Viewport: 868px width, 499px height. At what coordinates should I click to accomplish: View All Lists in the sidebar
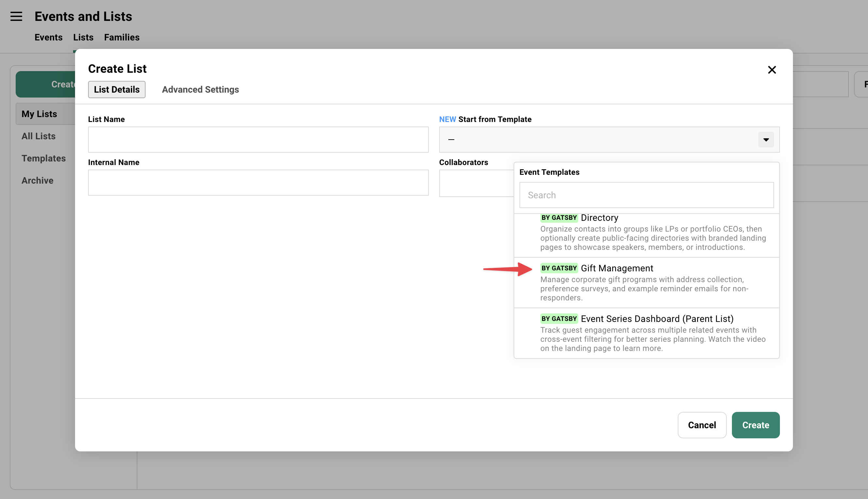pyautogui.click(x=38, y=136)
